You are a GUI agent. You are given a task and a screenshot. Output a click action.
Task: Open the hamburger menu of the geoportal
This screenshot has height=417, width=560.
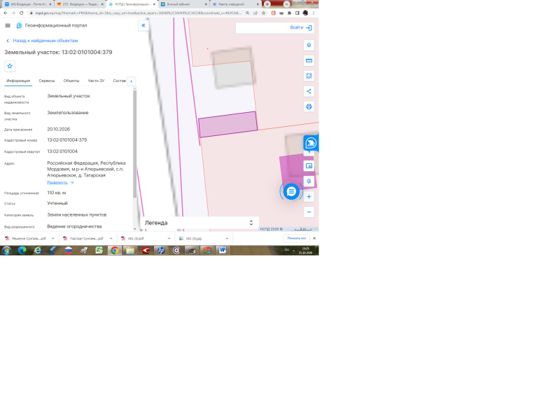[8, 25]
